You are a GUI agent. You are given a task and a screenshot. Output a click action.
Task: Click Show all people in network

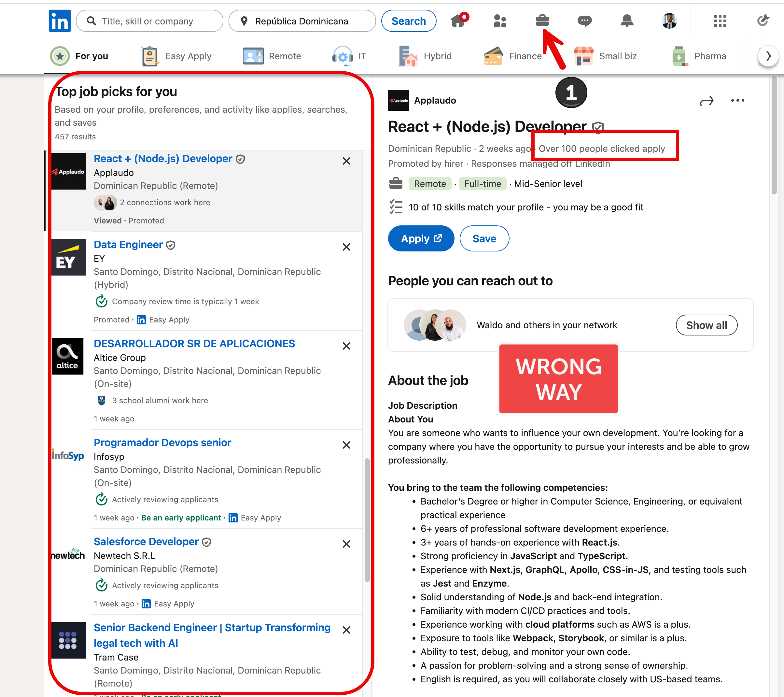706,325
